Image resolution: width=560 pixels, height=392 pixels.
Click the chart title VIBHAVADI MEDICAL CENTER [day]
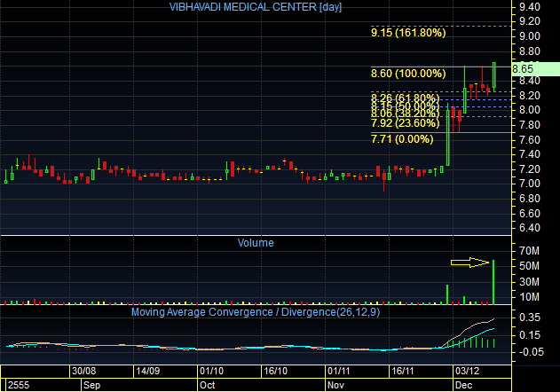coord(256,7)
